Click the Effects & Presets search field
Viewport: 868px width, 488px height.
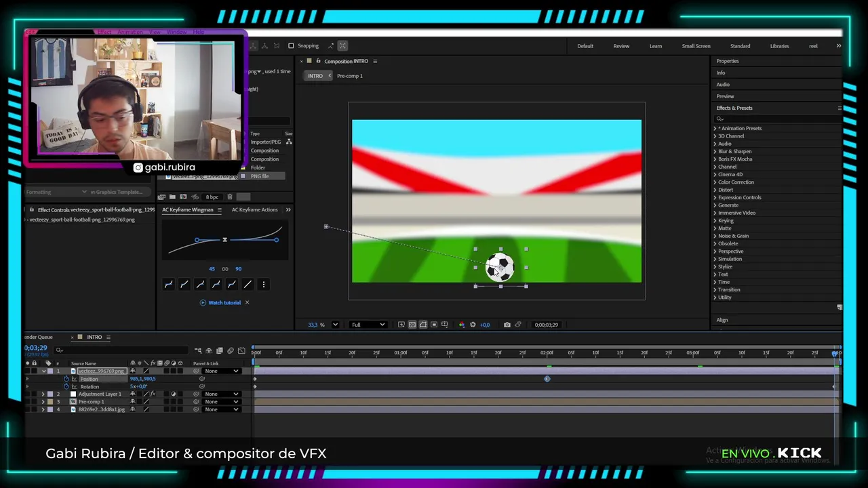(x=778, y=119)
